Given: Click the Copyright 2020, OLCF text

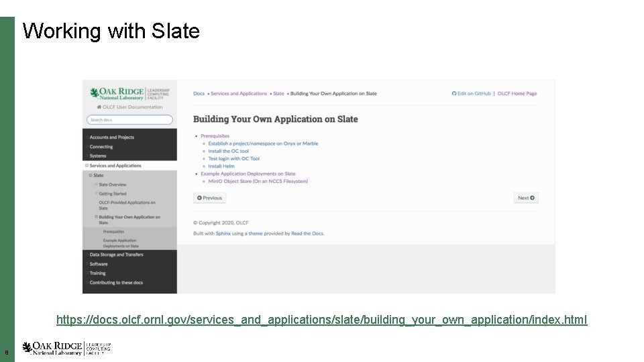Looking at the screenshot, I should point(221,223).
